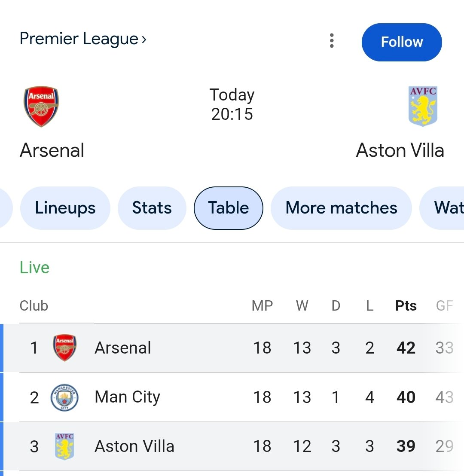
Task: Open Arsenal name in league table
Action: pos(123,348)
